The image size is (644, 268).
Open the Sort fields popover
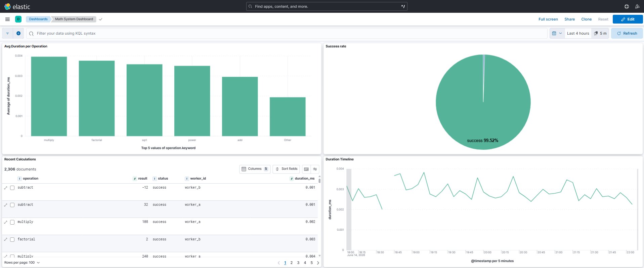pos(286,169)
